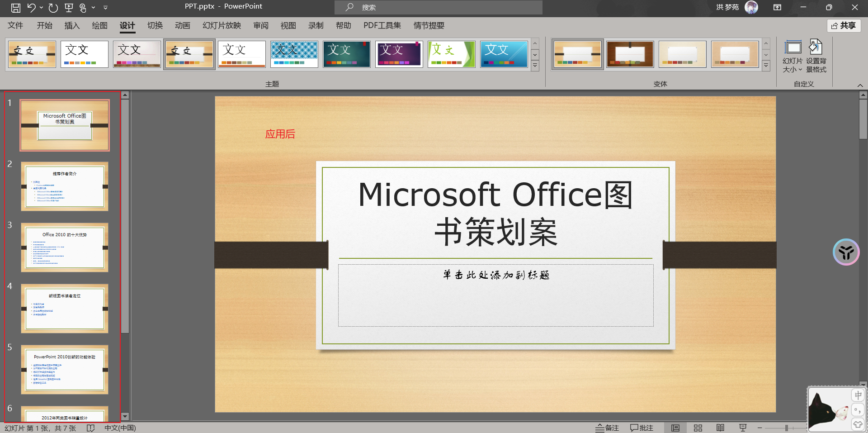
Task: Open the 审阅 tab
Action: pyautogui.click(x=261, y=25)
